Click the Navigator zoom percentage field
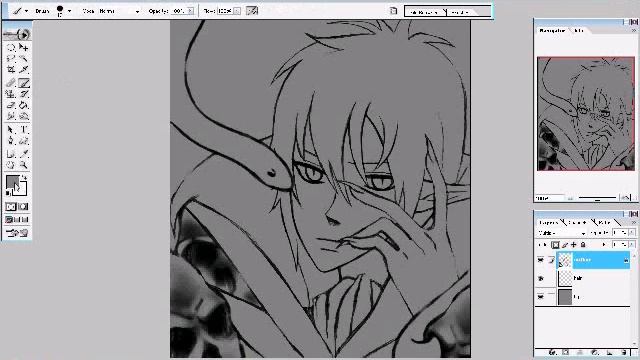640x360 pixels. [x=549, y=198]
